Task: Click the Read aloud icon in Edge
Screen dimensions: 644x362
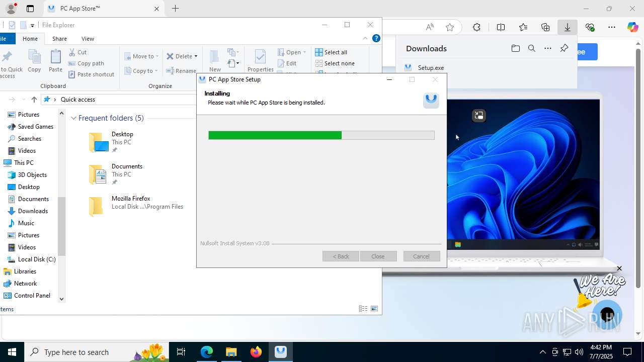Action: point(430,27)
